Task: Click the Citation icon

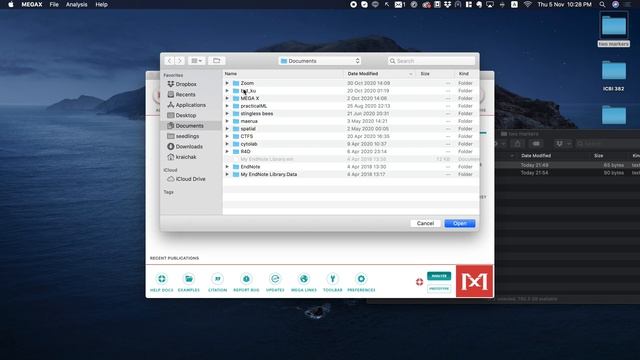Action: tap(218, 279)
